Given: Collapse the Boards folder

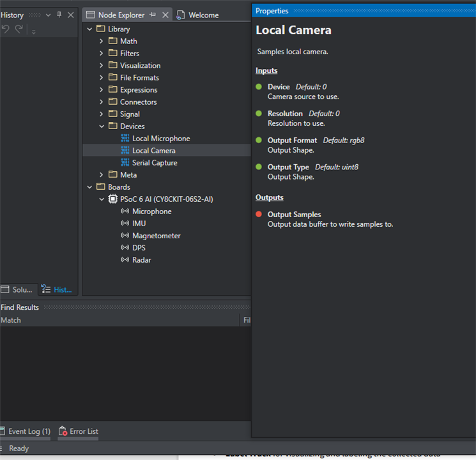Looking at the screenshot, I should (x=89, y=187).
